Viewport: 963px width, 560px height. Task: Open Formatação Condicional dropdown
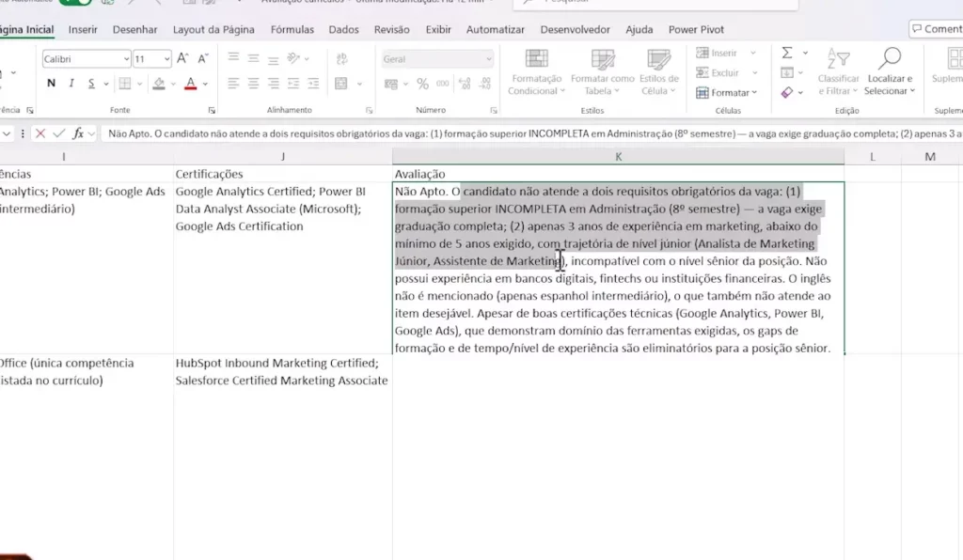click(x=536, y=72)
